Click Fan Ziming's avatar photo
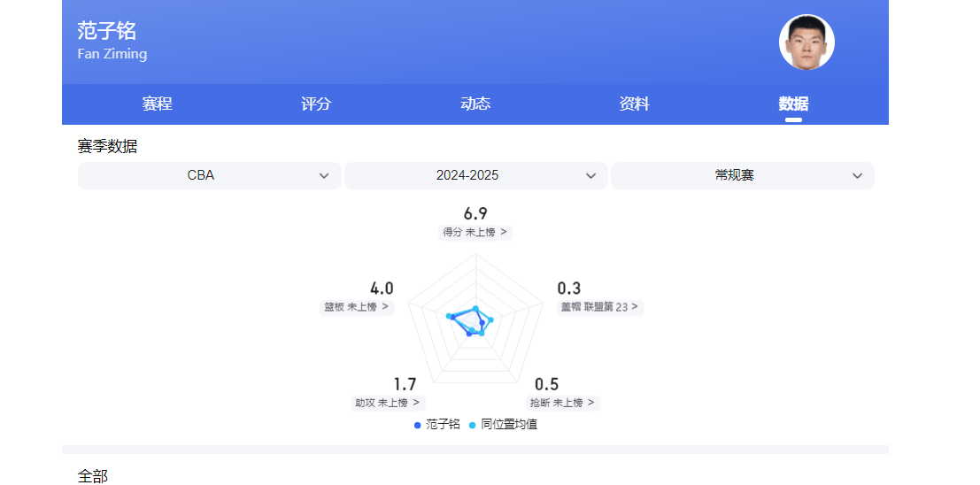The height and width of the screenshot is (485, 980). click(x=806, y=42)
